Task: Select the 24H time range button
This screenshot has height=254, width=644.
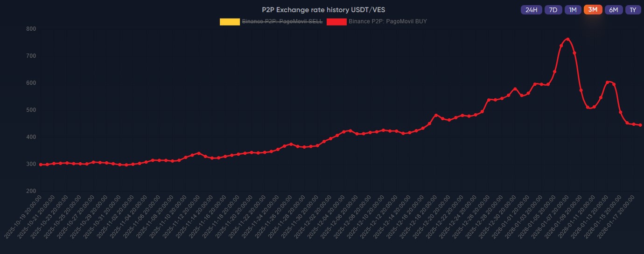Action: click(x=531, y=10)
